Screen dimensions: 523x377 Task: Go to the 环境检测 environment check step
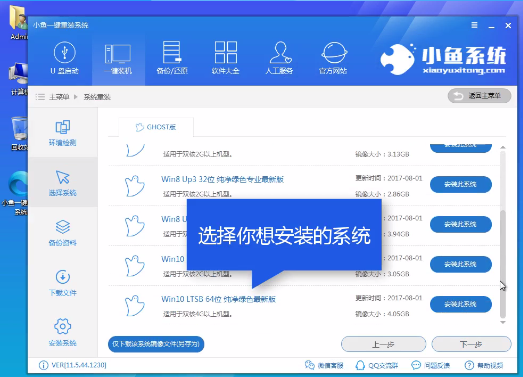63,133
